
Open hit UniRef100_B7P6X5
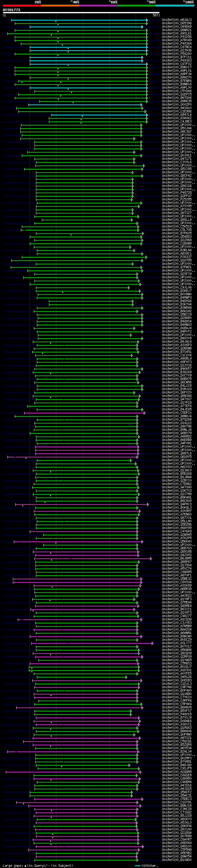click(176, 233)
